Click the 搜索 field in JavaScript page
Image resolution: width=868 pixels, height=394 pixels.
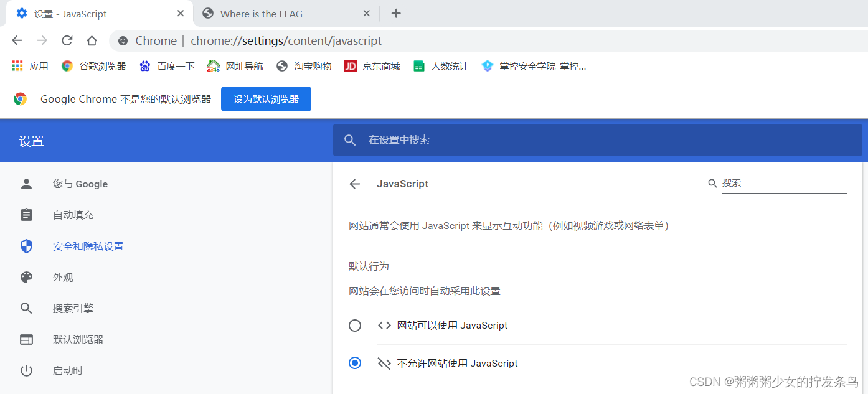tap(784, 183)
